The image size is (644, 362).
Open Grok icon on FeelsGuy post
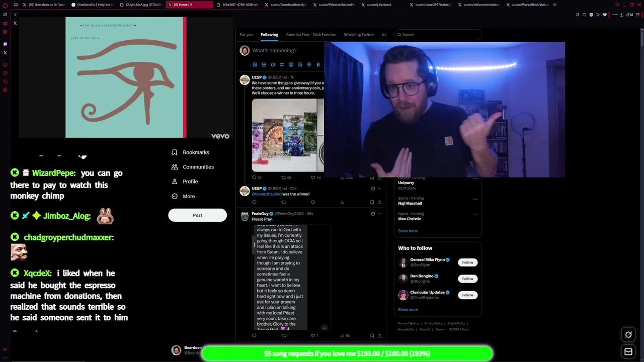pyautogui.click(x=373, y=214)
